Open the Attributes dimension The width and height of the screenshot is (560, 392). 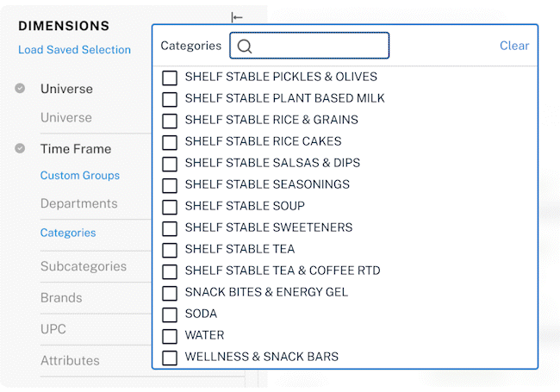point(70,361)
